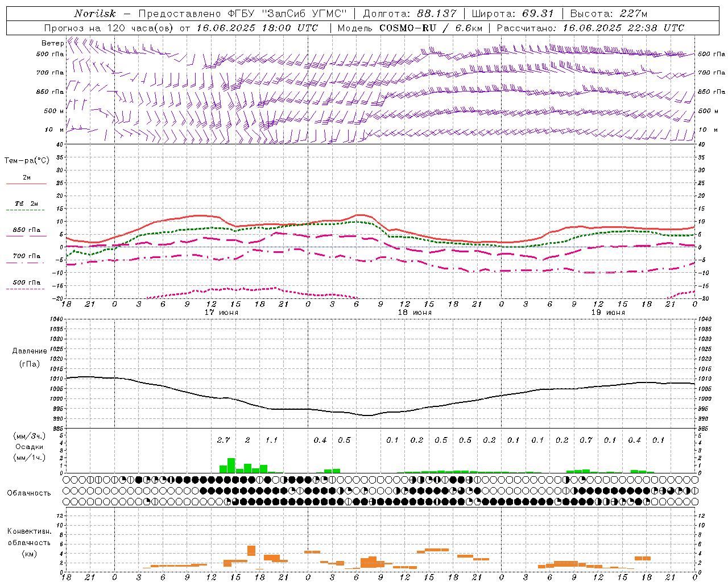Screen dimensions: 728x582
Task: Click the Облачность cloud cover label
Action: [x=29, y=493]
